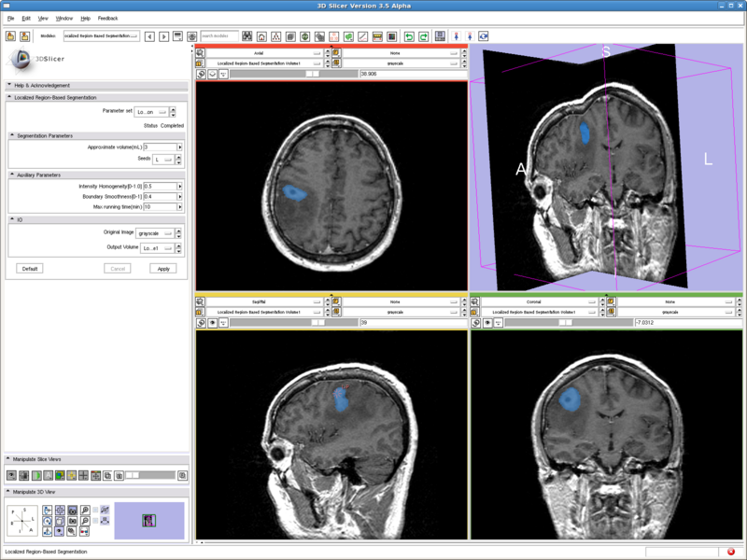747x560 pixels.
Task: Open the View menu
Action: (x=43, y=18)
